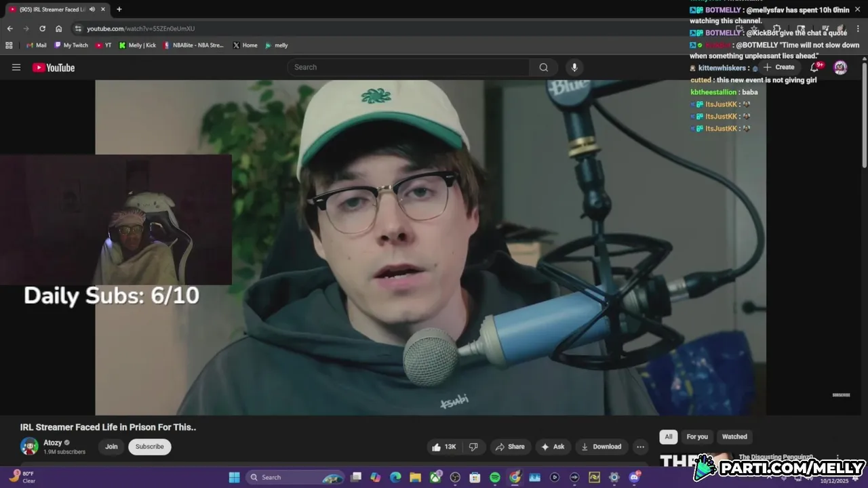Viewport: 868px width, 488px height.
Task: Open the X Home bookmark
Action: click(x=245, y=45)
